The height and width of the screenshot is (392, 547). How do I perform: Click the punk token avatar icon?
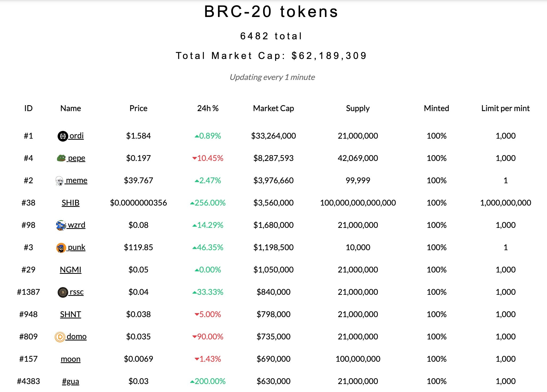(x=61, y=248)
